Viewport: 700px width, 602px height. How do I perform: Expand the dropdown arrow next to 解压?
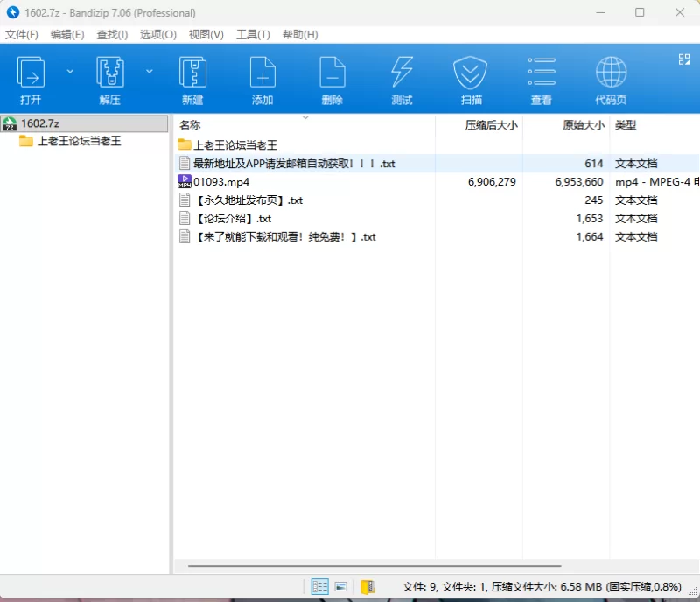(149, 71)
